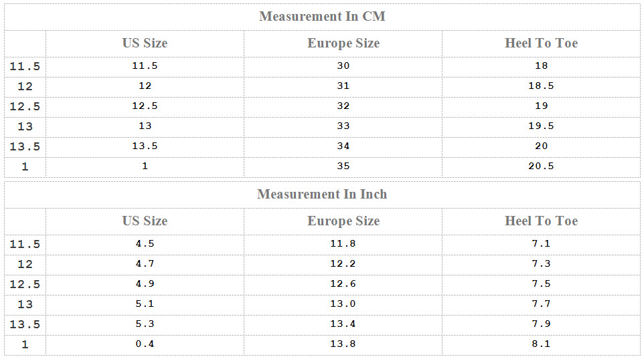Select Europe size 35 cell
This screenshot has height=359, width=644.
click(343, 166)
